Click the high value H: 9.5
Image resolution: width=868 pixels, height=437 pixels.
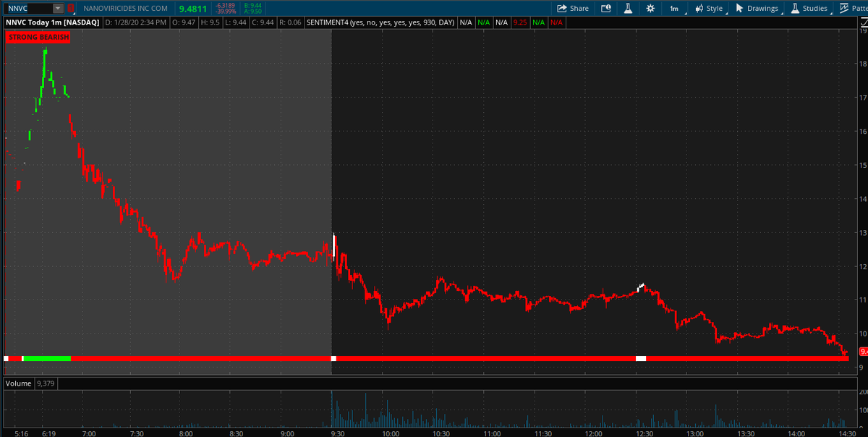point(211,22)
